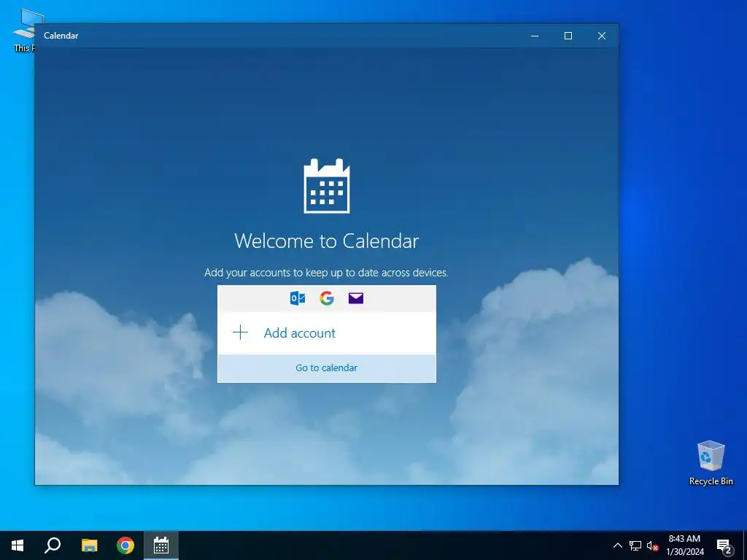Screen dimensions: 747x560
Task: Click the Google account icon
Action: point(327,298)
